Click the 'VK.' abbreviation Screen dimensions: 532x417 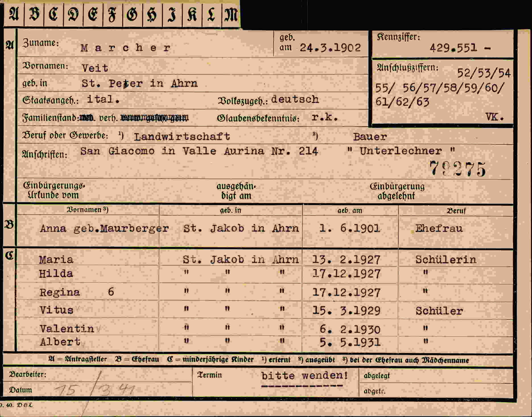(x=495, y=117)
